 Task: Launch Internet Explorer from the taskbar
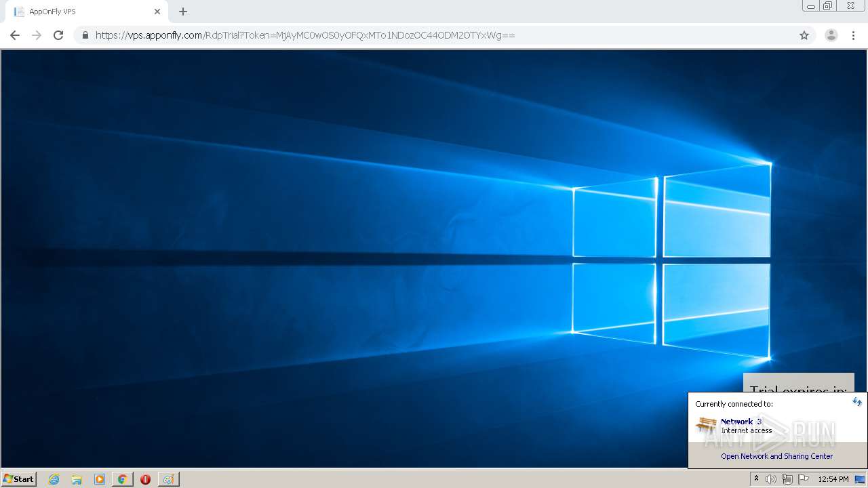pos(54,479)
